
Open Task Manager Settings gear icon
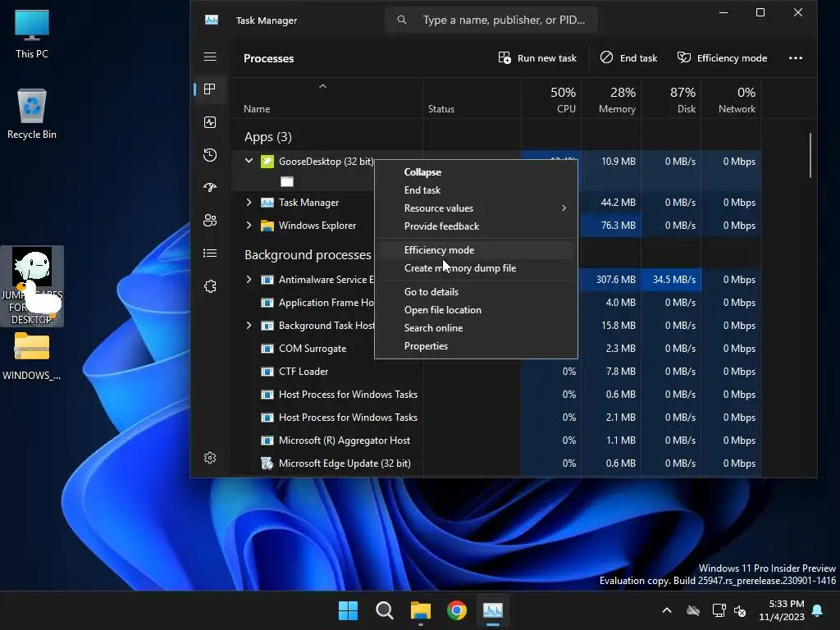210,458
